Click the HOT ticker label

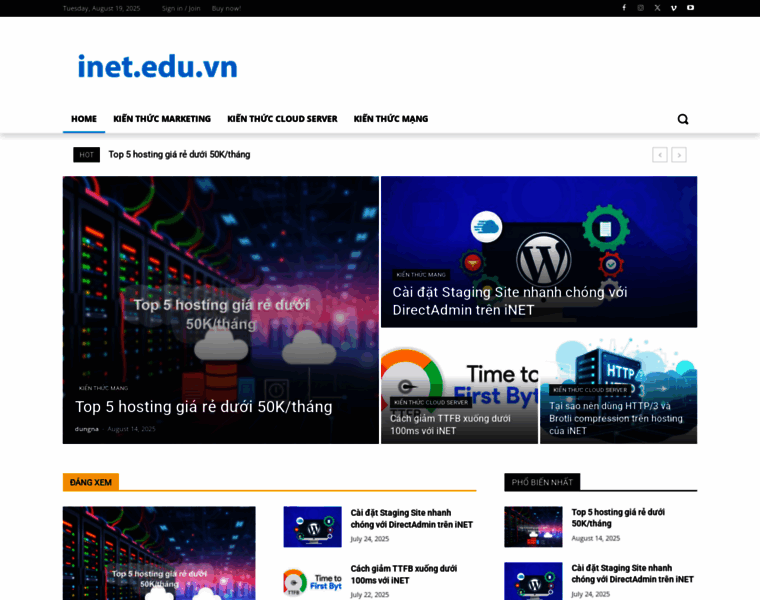pyautogui.click(x=86, y=155)
